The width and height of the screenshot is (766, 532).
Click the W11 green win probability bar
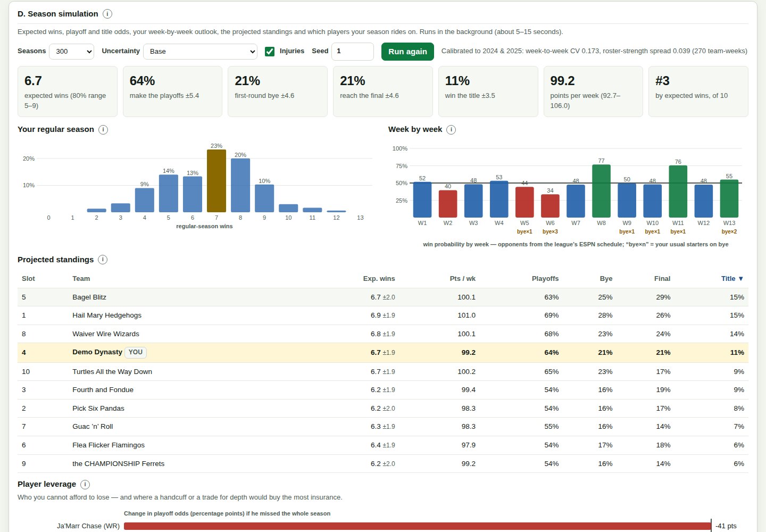pos(678,192)
